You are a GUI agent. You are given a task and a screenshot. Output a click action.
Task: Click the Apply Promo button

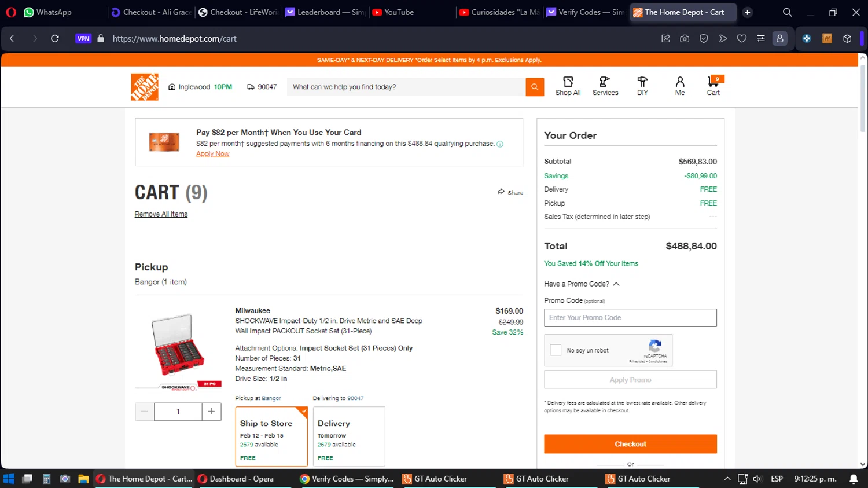tap(630, 380)
